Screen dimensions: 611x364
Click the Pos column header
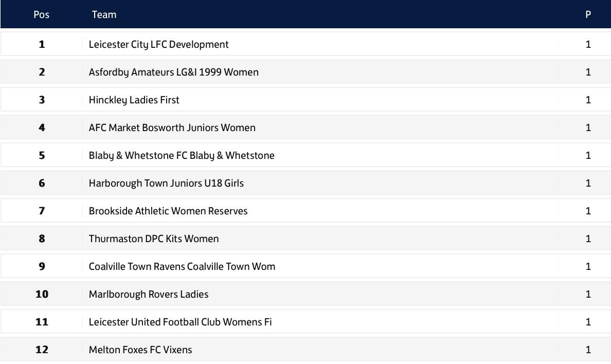(41, 14)
